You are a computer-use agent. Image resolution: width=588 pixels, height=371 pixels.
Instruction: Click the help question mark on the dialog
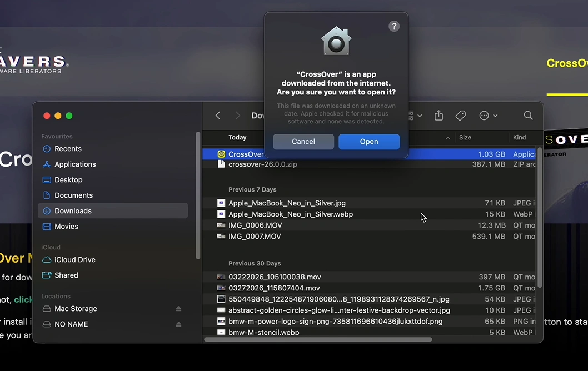point(394,26)
